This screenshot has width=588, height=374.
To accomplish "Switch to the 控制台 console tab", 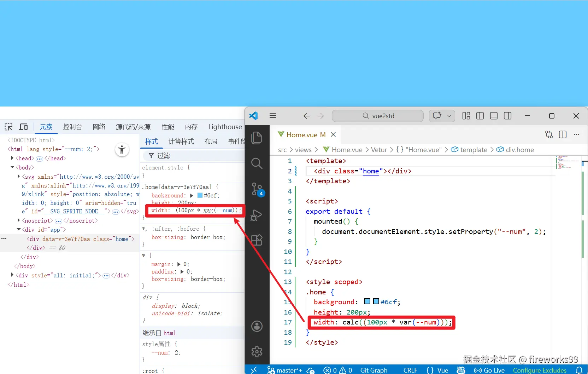I will pyautogui.click(x=72, y=127).
